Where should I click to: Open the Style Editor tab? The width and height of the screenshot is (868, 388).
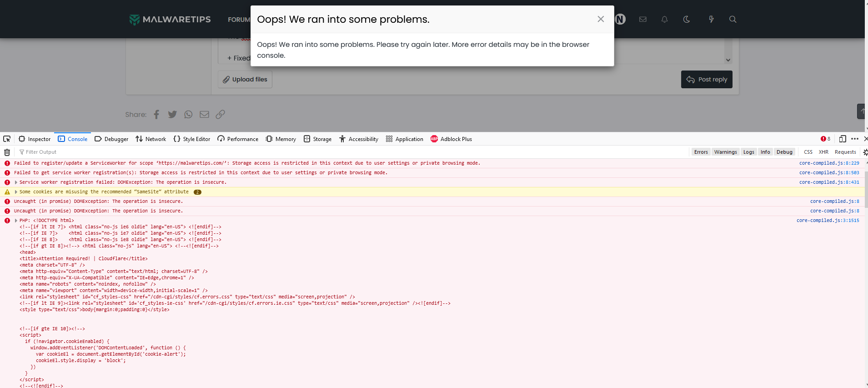click(x=192, y=139)
